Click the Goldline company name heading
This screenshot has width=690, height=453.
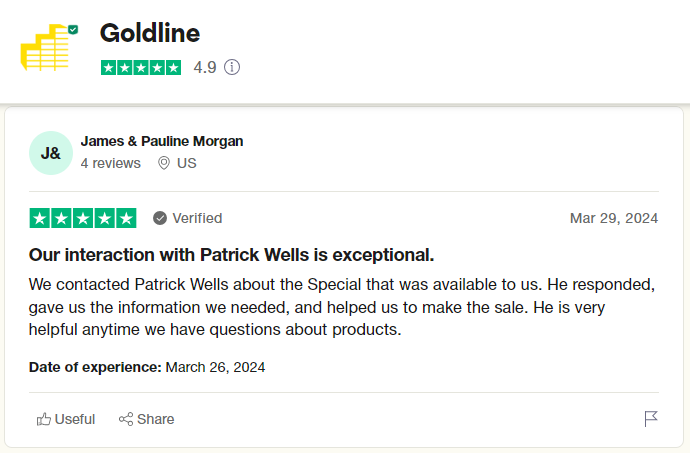150,33
